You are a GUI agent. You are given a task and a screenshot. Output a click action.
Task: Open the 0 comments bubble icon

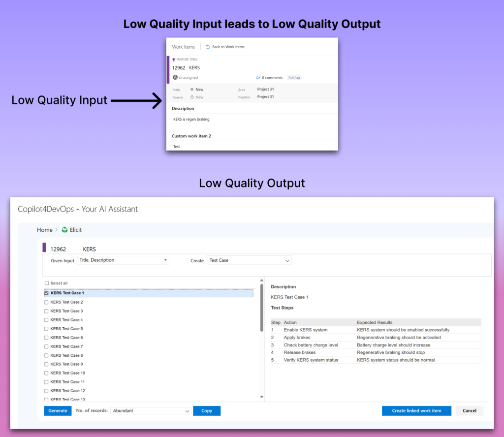click(x=258, y=77)
